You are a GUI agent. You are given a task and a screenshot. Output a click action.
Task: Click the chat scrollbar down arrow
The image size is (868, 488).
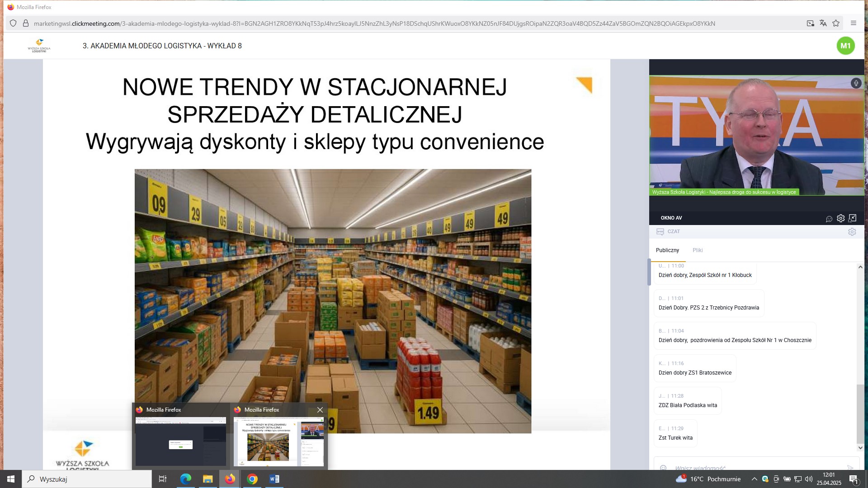[860, 447]
